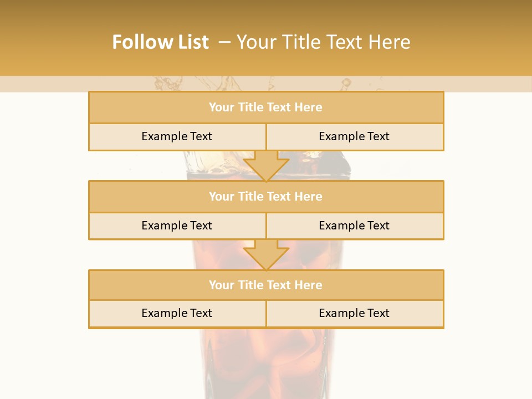Click left "Example Text" cell in first block

click(x=177, y=137)
